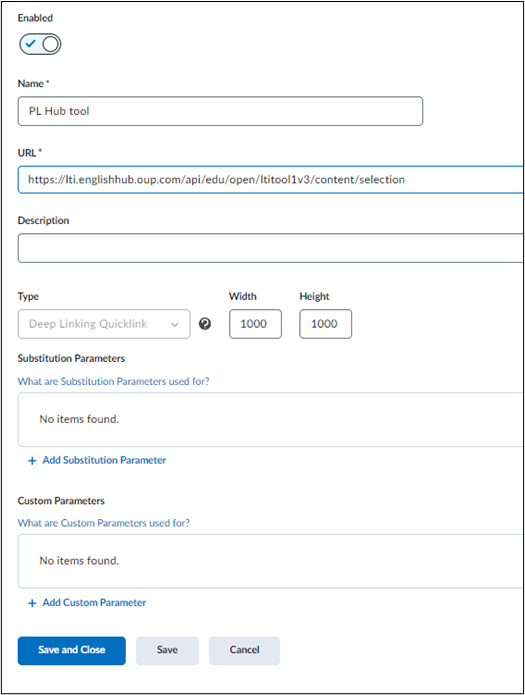The width and height of the screenshot is (525, 695).
Task: Click the Save button
Action: [x=167, y=651]
